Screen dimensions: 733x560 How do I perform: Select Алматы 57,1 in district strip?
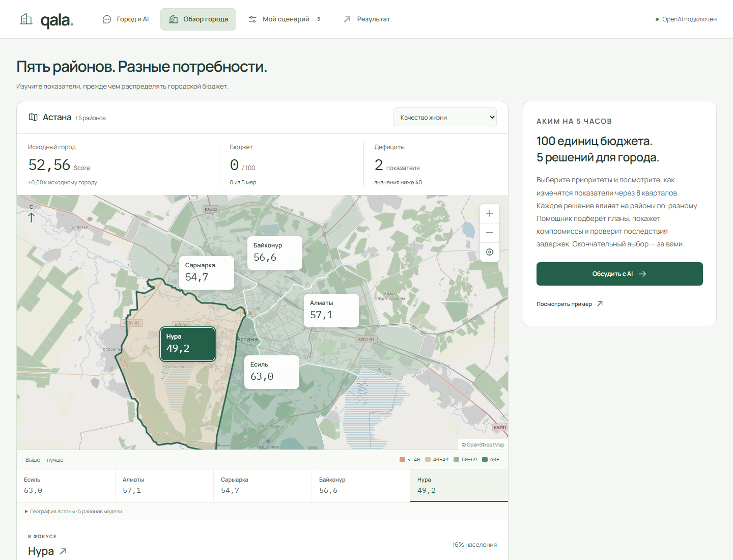point(164,486)
